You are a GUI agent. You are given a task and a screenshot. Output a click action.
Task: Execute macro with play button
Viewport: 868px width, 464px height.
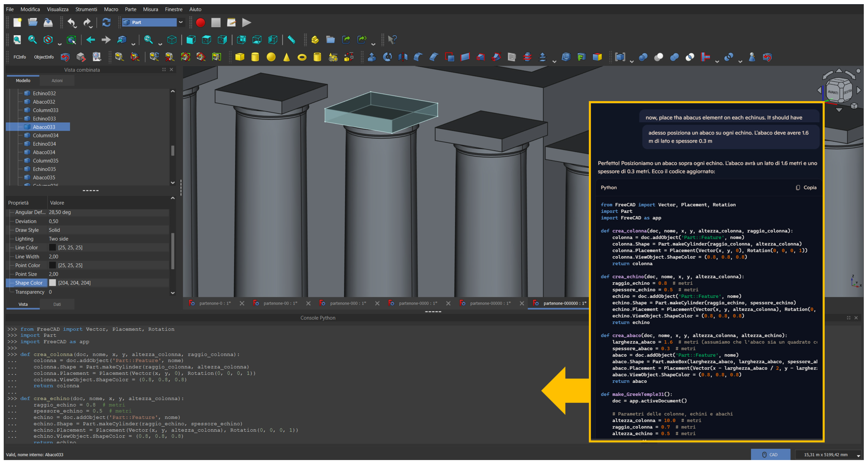click(x=247, y=23)
